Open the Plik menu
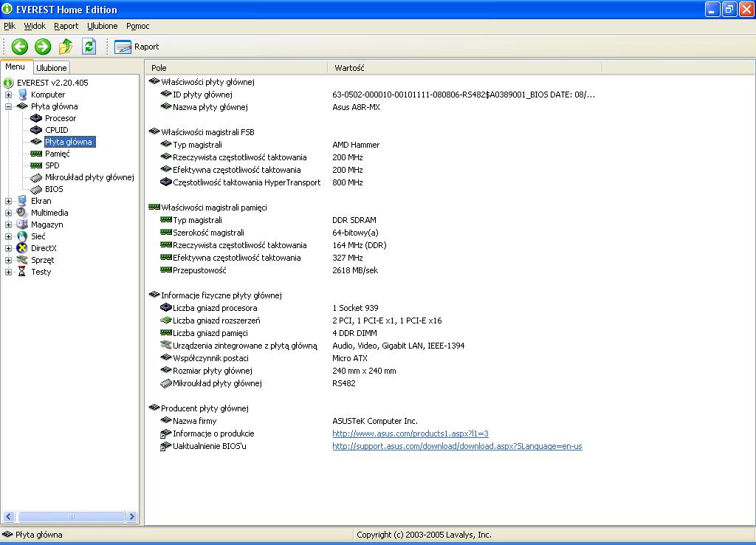Image resolution: width=756 pixels, height=545 pixels. 10,26
